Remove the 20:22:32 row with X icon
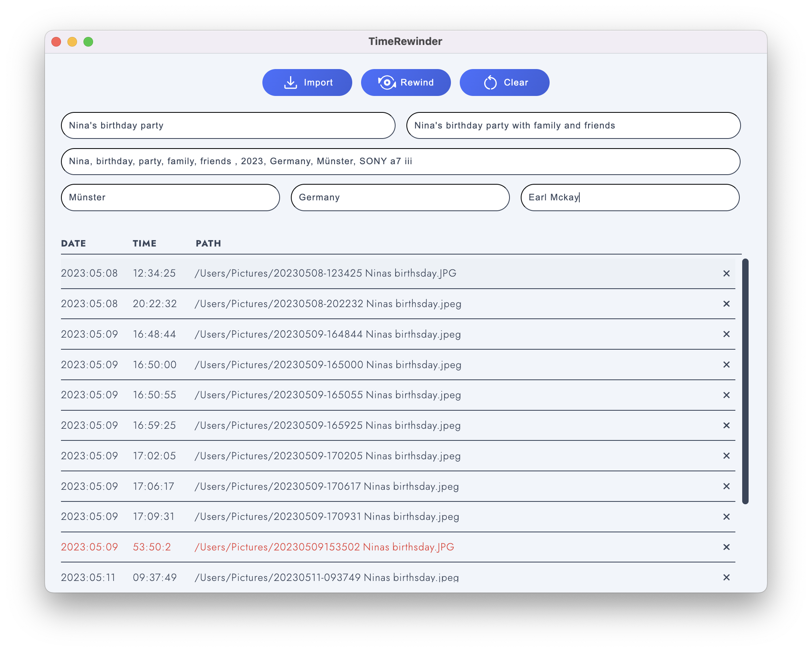Image resolution: width=812 pixels, height=652 pixels. (x=726, y=304)
